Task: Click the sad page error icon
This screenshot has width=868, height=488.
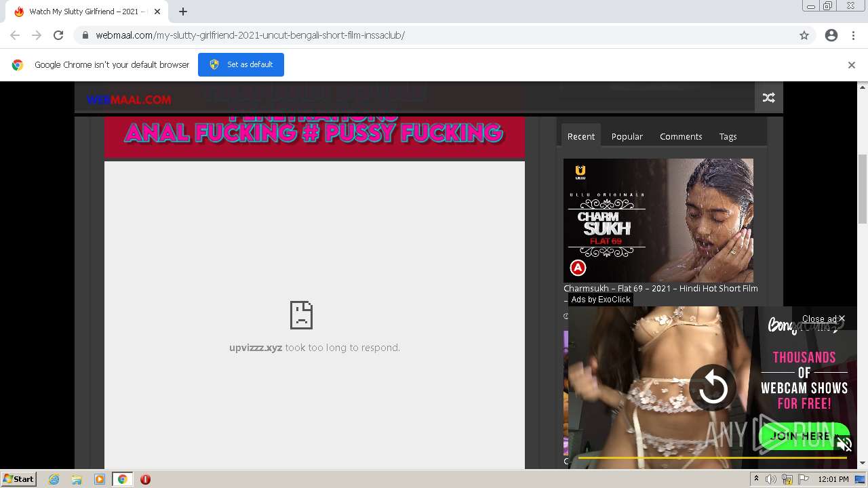Action: 301,315
